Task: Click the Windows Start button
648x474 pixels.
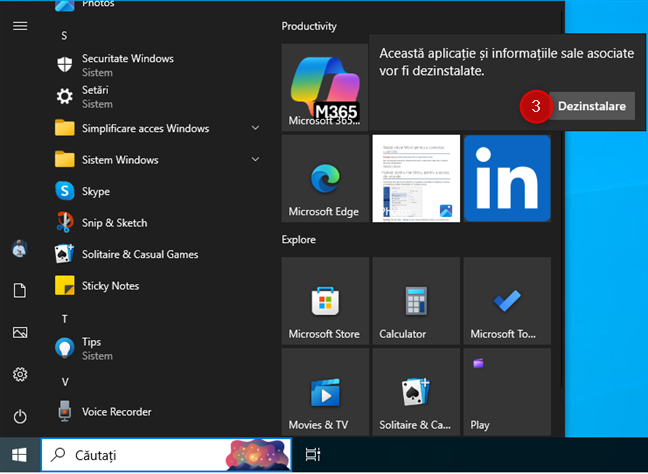Action: point(19,455)
